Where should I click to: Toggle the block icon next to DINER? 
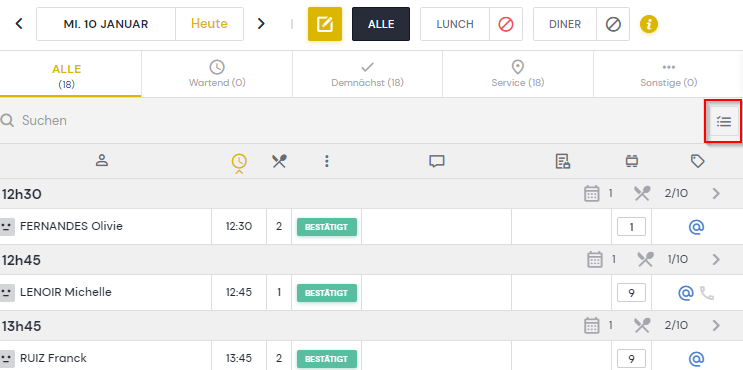click(x=613, y=24)
